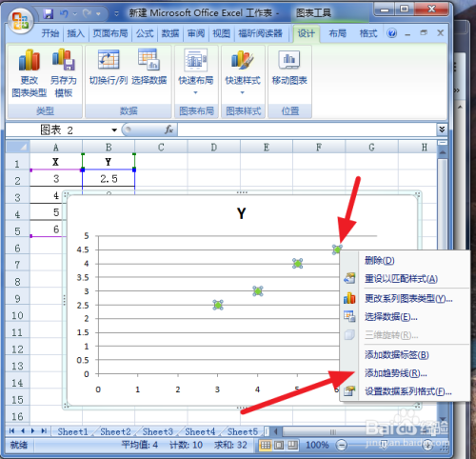Screen dimensions: 476x459
Task: Open the Name Box dropdown arrow
Action: click(x=114, y=130)
